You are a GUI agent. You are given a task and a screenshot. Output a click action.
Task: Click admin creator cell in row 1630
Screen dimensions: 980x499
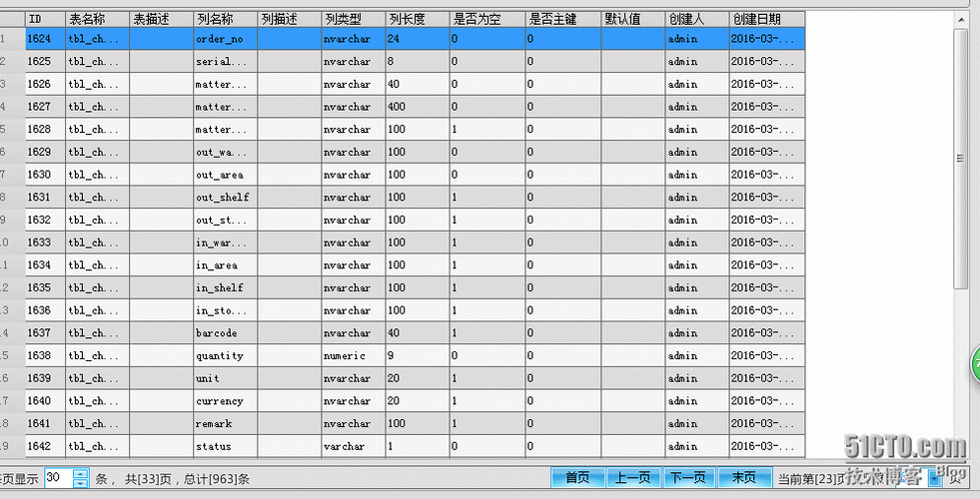697,175
